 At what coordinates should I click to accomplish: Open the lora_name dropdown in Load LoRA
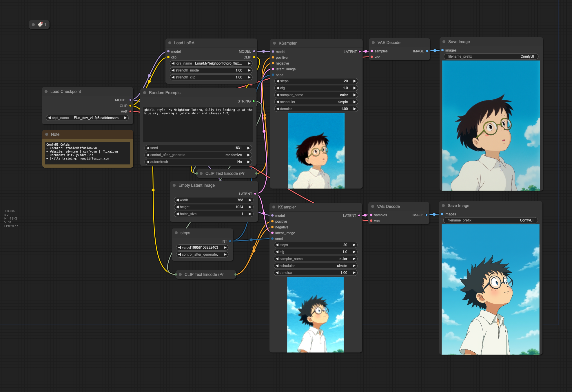pyautogui.click(x=211, y=63)
